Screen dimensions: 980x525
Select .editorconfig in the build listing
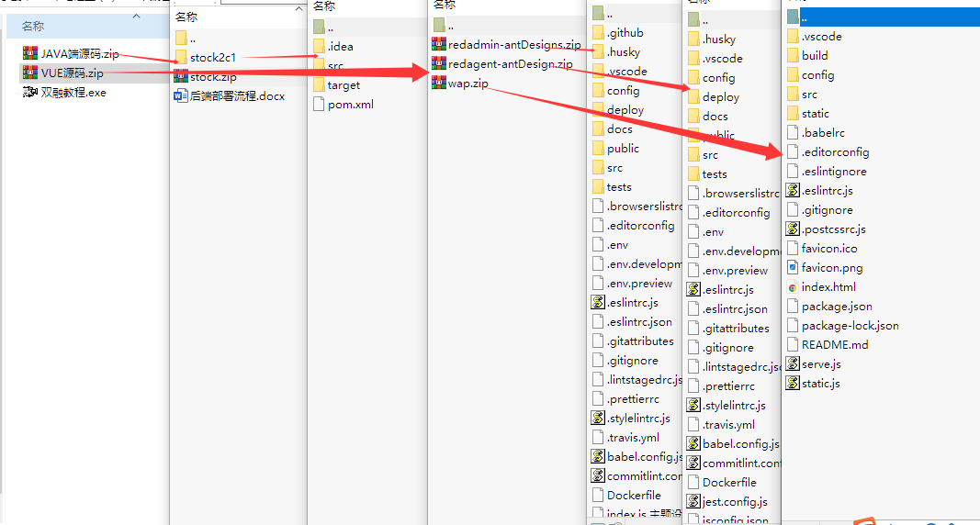pyautogui.click(x=828, y=152)
